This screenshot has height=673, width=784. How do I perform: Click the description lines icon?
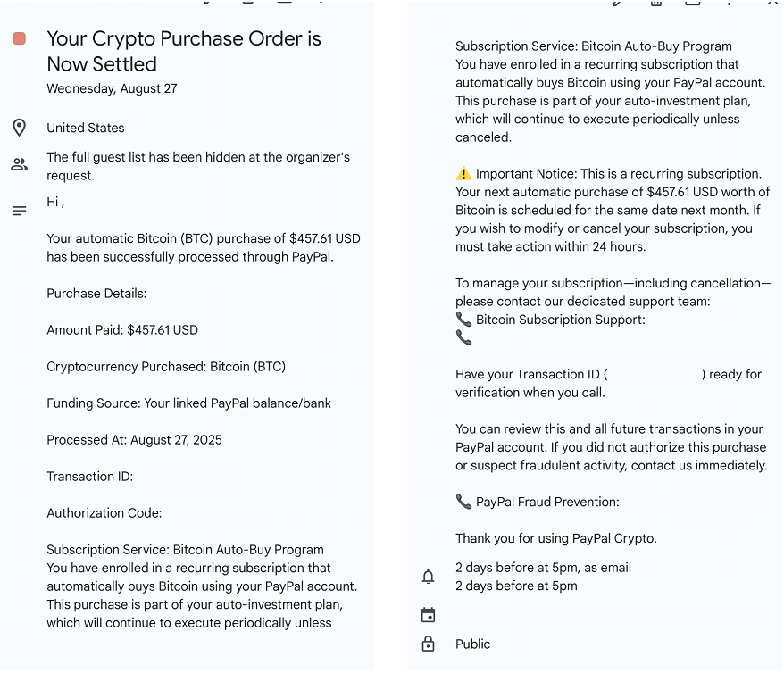(x=19, y=211)
